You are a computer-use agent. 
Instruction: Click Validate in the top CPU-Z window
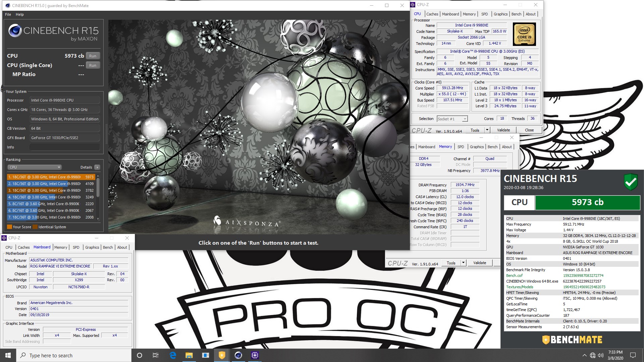503,130
